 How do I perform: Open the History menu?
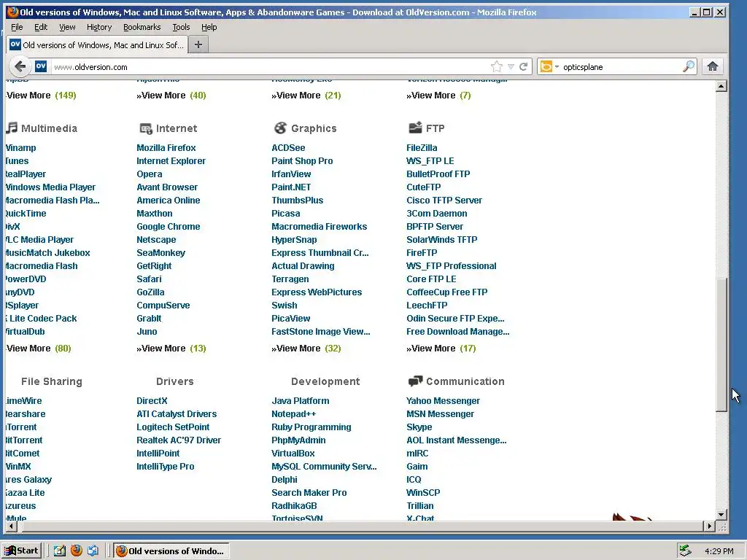[x=99, y=27]
